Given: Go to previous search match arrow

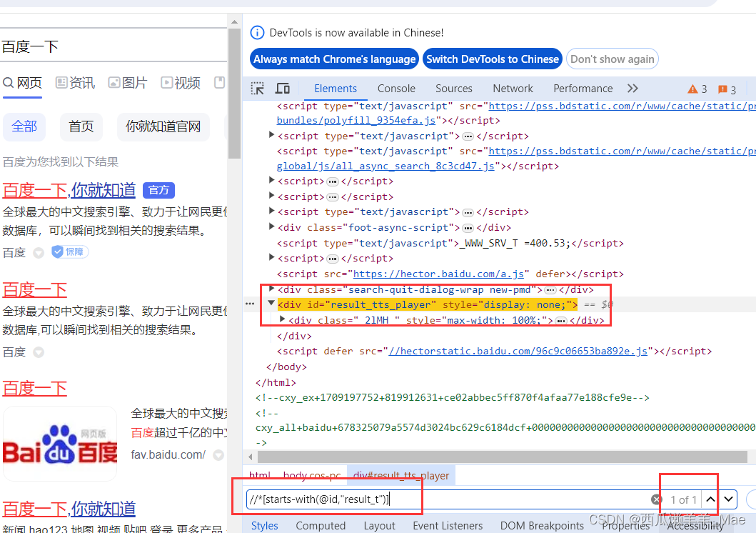Looking at the screenshot, I should [711, 499].
